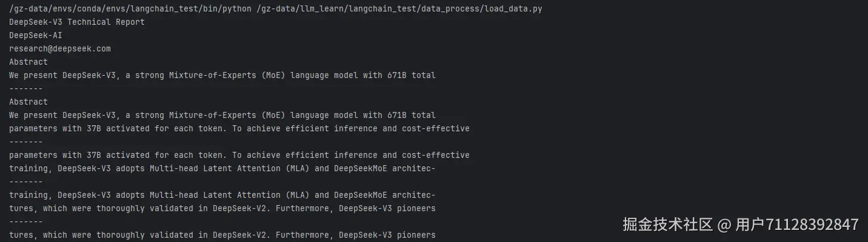Click the second 'parameters with 37B activated' line
The image size is (868, 242).
(239, 155)
